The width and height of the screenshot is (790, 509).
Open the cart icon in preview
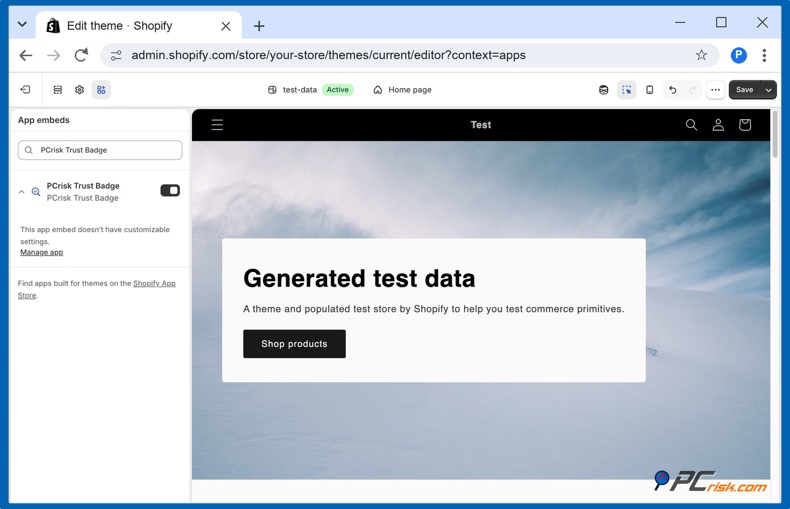click(x=745, y=124)
